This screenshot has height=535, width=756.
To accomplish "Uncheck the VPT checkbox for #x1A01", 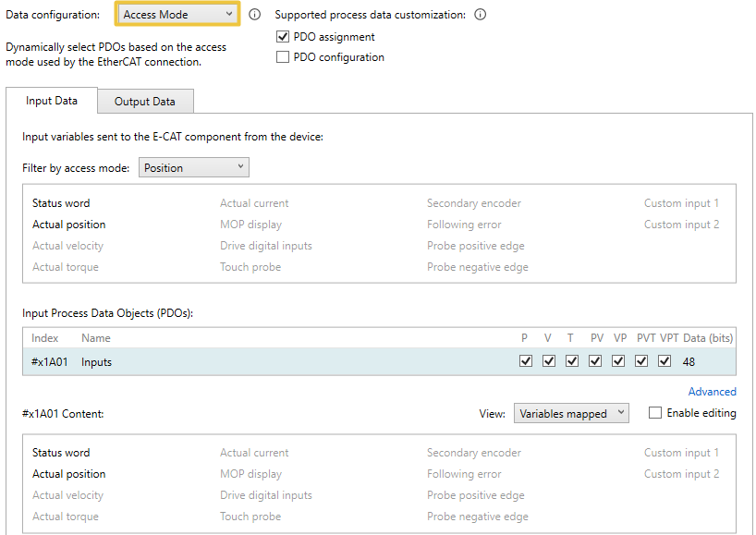I will [x=665, y=361].
